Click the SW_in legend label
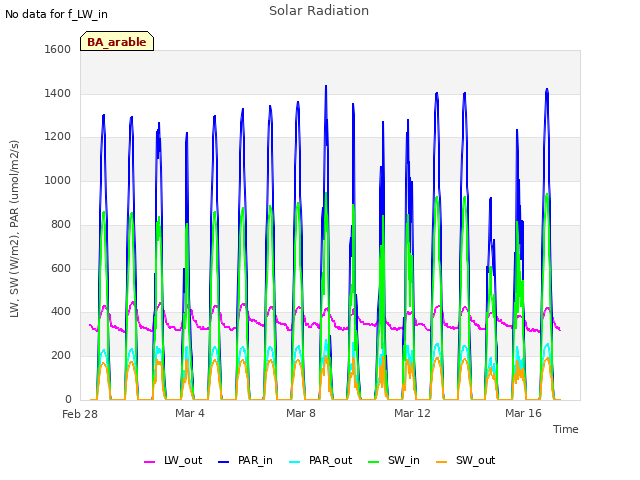640x480 pixels. (x=404, y=460)
